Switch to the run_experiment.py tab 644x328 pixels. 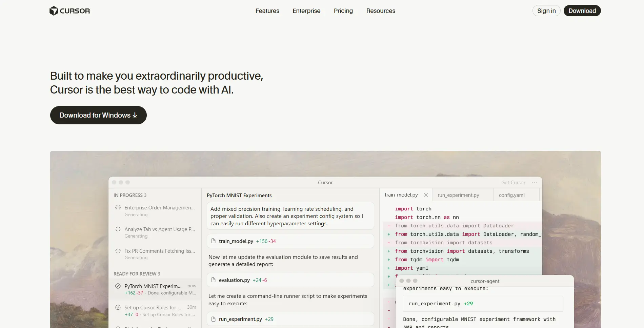pos(458,195)
